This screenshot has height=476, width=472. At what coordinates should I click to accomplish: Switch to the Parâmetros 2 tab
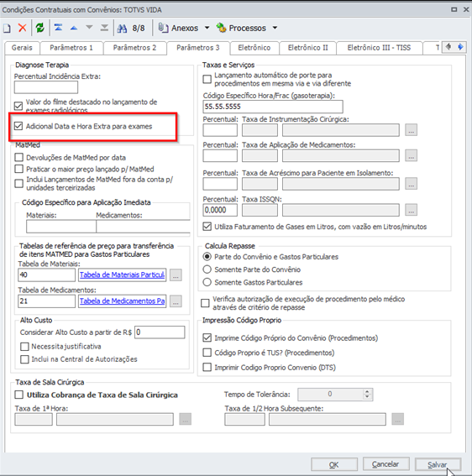click(134, 48)
